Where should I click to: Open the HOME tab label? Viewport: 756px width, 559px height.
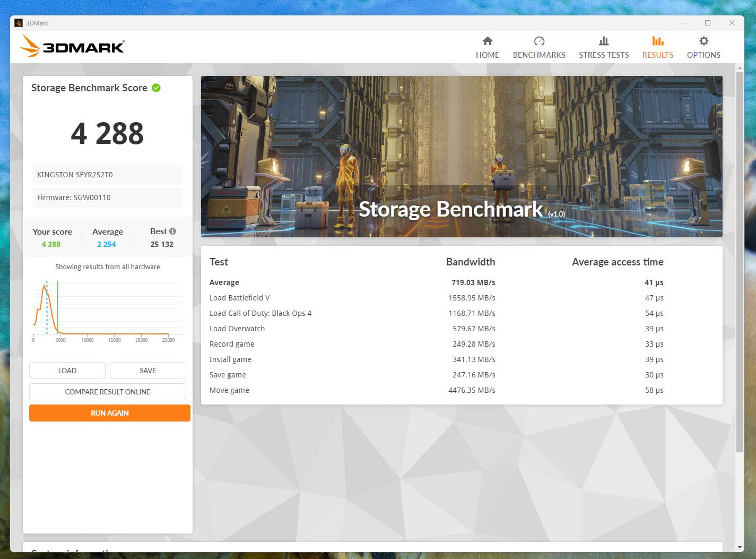pos(488,55)
